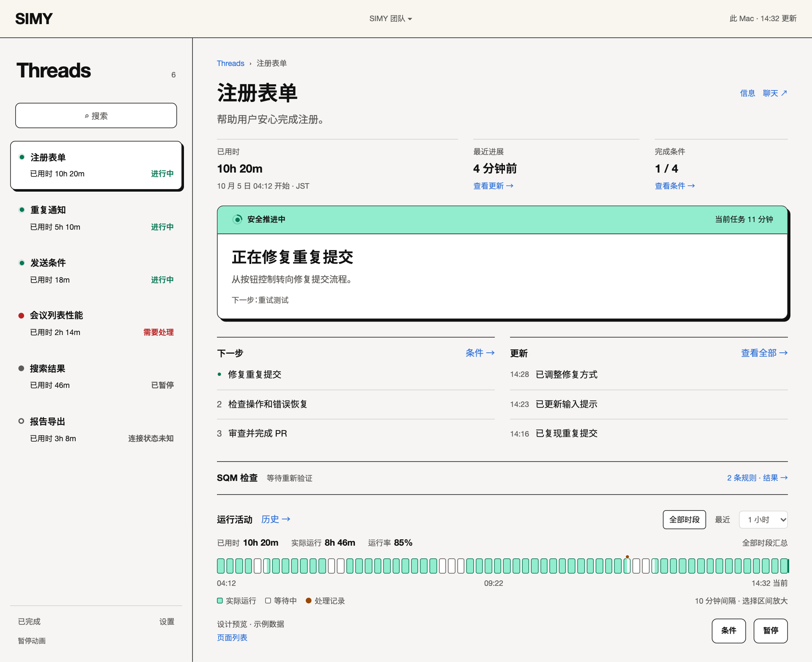The width and height of the screenshot is (812, 662).
Task: Select the 全部时段 button
Action: tap(684, 519)
